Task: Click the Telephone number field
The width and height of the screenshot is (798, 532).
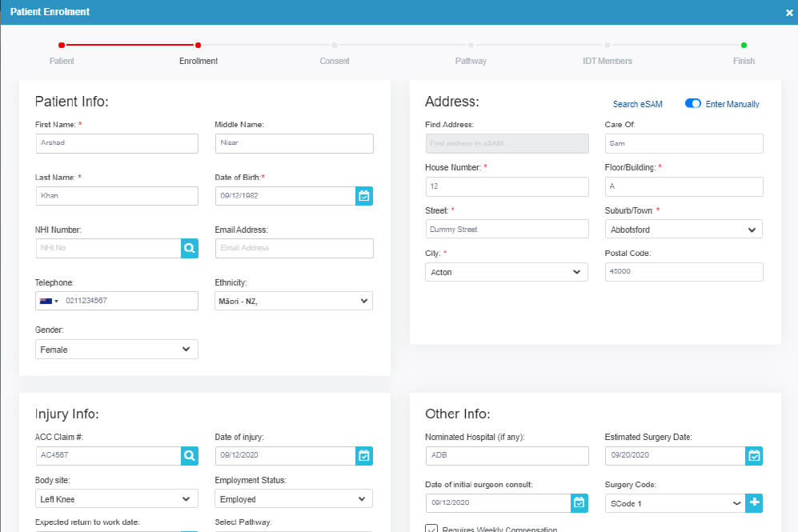Action: click(x=130, y=301)
